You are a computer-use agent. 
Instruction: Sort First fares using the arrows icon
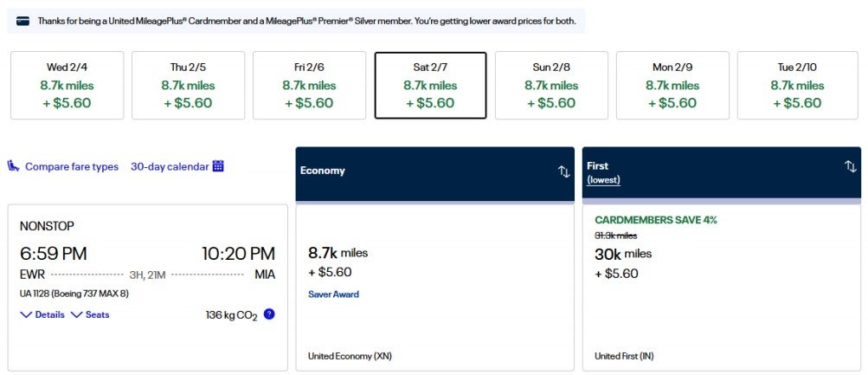[850, 166]
